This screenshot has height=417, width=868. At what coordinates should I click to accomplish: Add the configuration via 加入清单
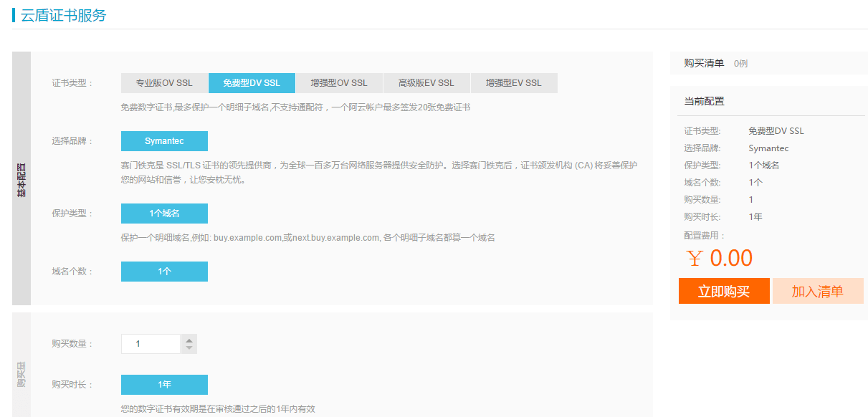coord(818,292)
